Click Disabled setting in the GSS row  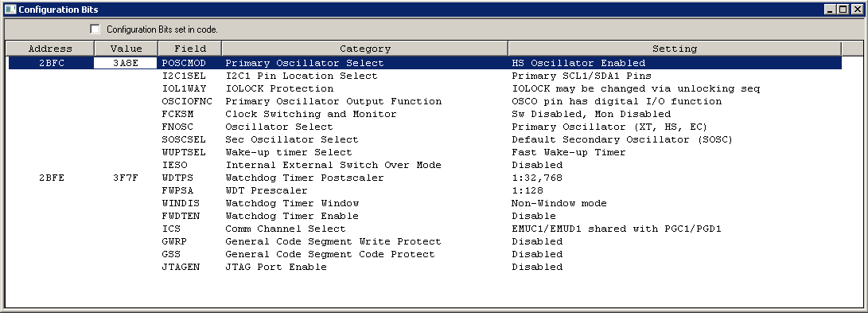(537, 254)
